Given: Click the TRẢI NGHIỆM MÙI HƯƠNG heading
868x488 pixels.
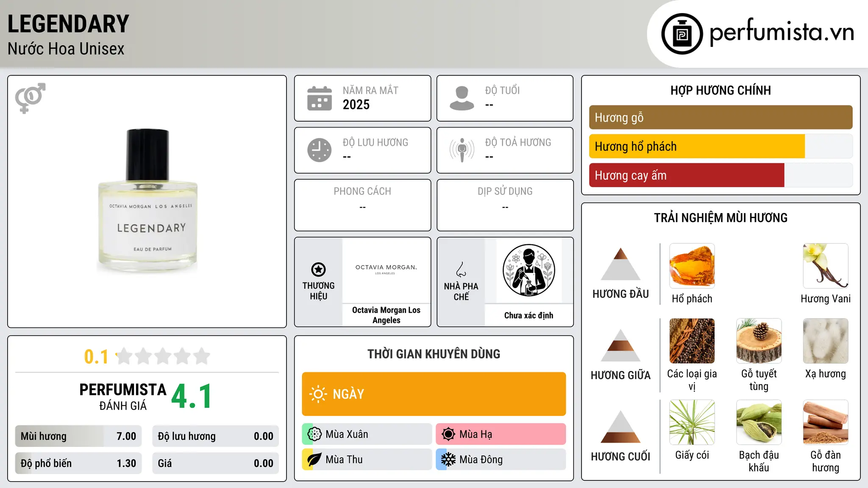Looking at the screenshot, I should (721, 218).
